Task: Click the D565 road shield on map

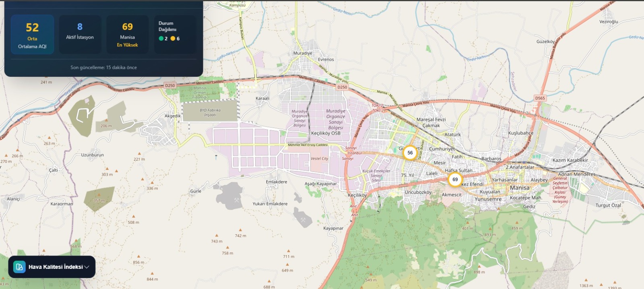Action: pos(540,98)
